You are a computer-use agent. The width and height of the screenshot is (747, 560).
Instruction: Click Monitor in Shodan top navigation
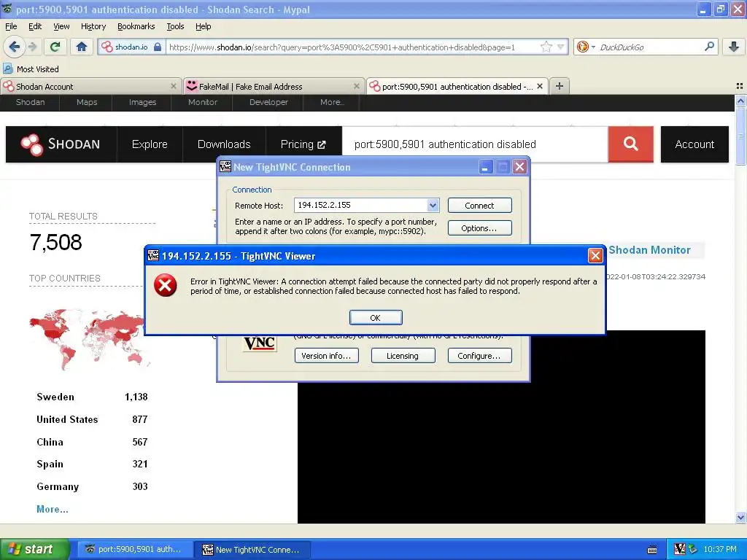(203, 102)
